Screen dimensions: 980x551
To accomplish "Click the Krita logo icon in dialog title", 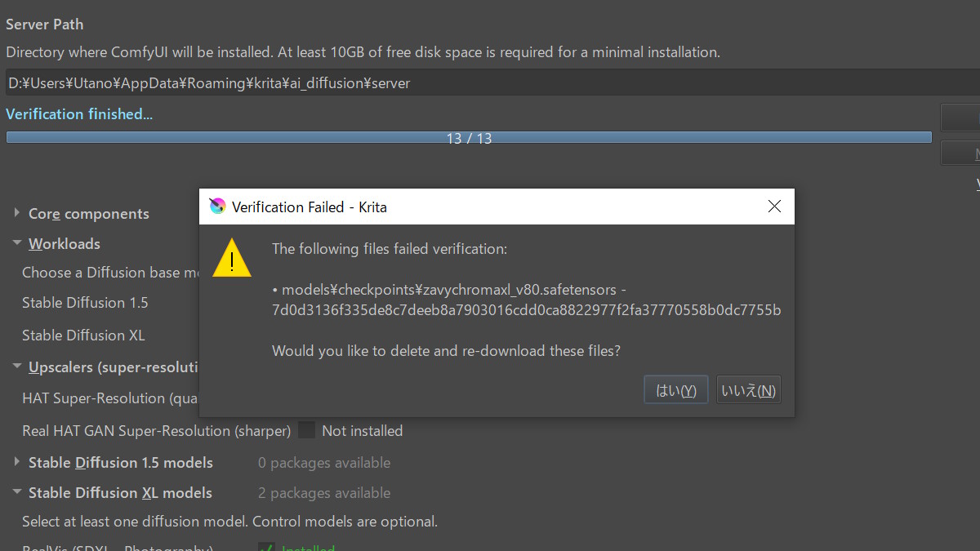I will pyautogui.click(x=217, y=207).
